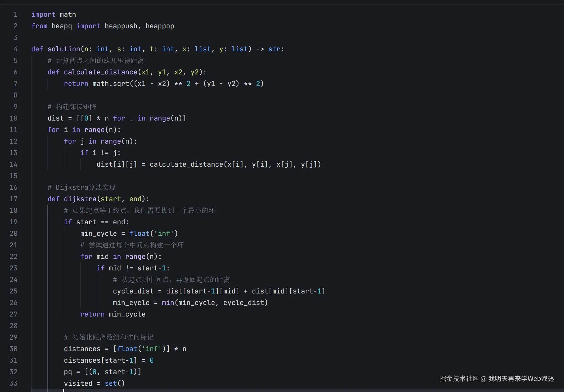The width and height of the screenshot is (564, 392).
Task: Click line number 17 in the gutter
Action: coord(13,199)
